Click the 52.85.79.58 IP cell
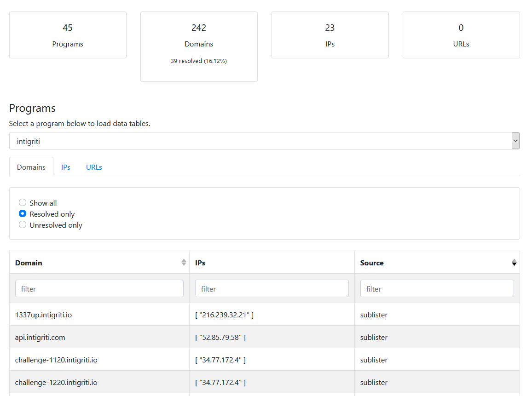532x396 pixels. coord(272,337)
